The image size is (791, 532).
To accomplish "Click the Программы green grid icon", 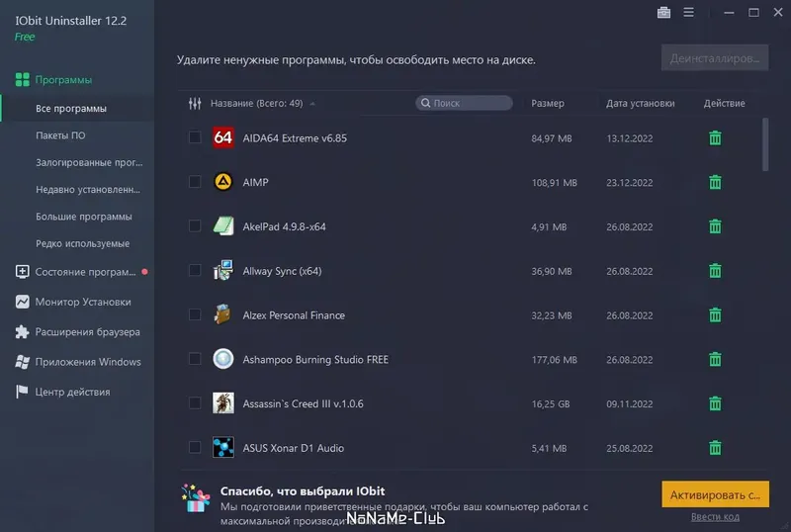I will 22,80.
